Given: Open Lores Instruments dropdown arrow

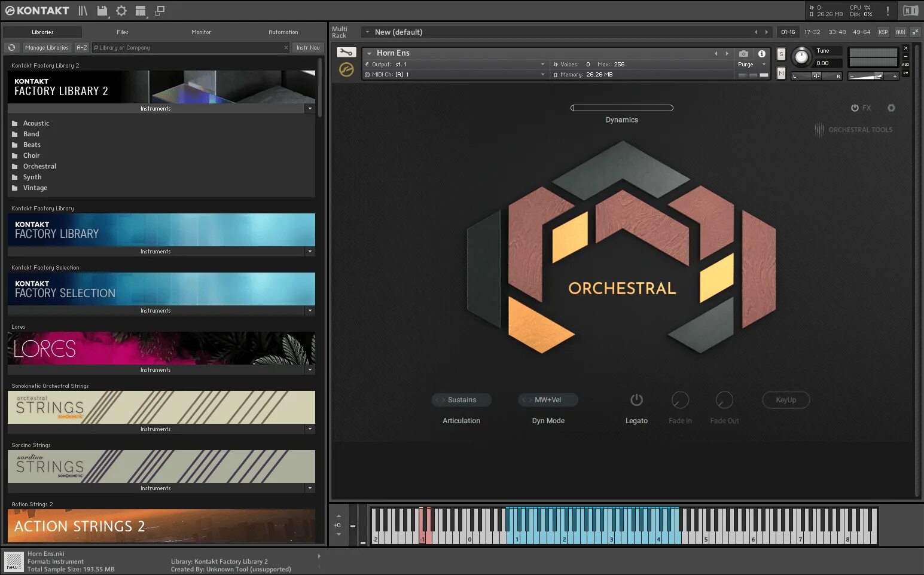Looking at the screenshot, I should (x=310, y=370).
